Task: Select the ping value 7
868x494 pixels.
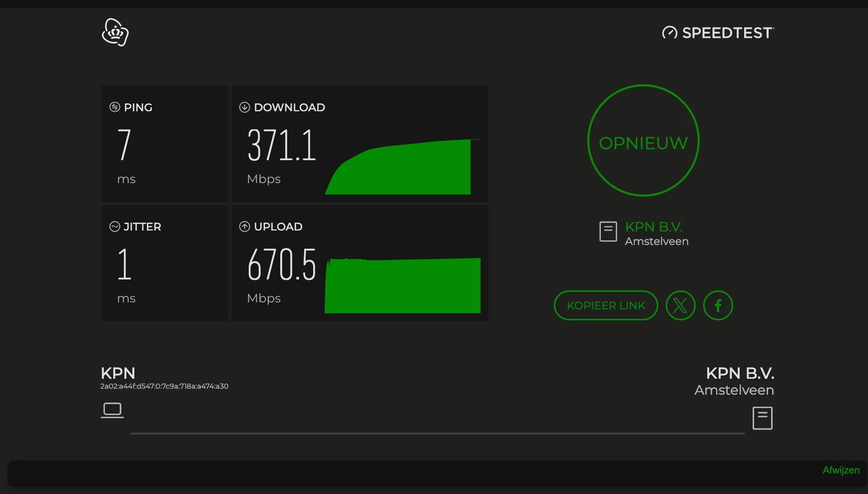Action: (124, 144)
